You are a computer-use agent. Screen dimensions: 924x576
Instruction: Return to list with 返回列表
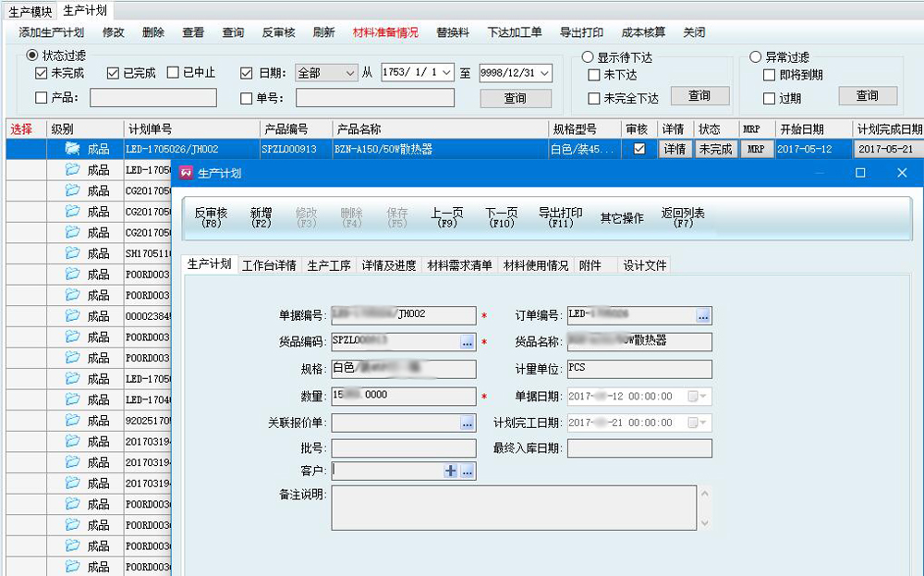(x=683, y=217)
